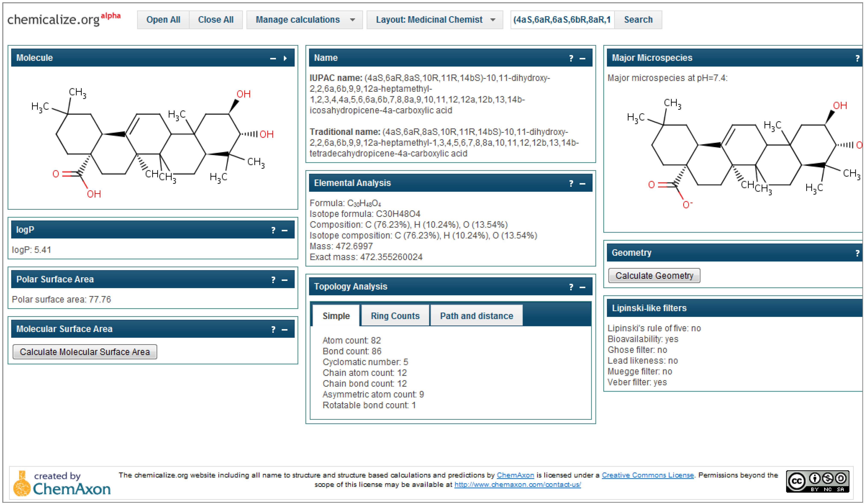The width and height of the screenshot is (865, 504).
Task: Open help for Molecular Surface Area panel
Action: [273, 330]
